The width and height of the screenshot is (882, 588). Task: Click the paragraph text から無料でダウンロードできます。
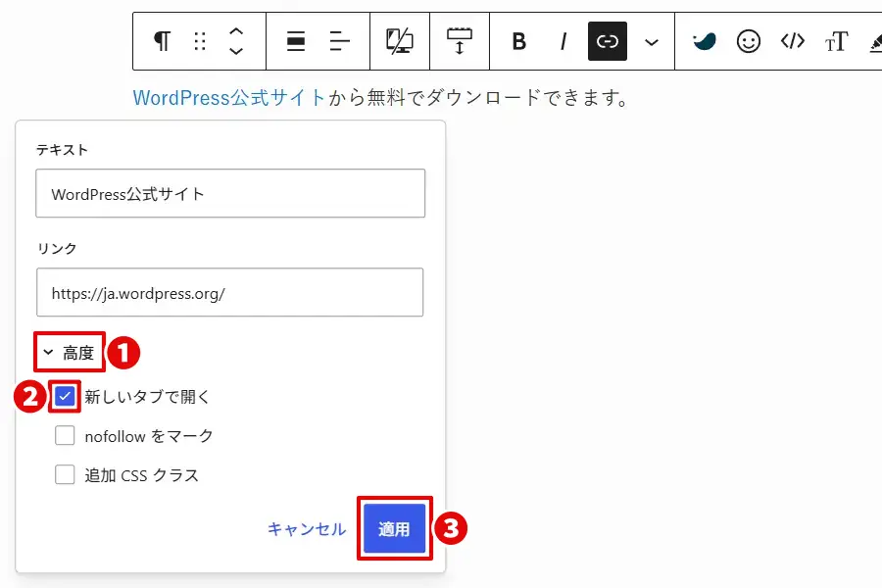coord(478,98)
